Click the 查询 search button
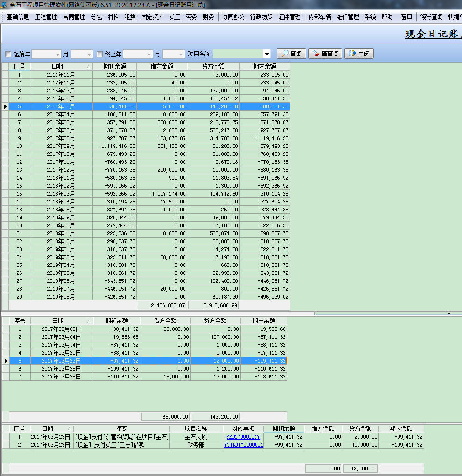Image resolution: width=462 pixels, height=476 pixels. click(x=291, y=54)
